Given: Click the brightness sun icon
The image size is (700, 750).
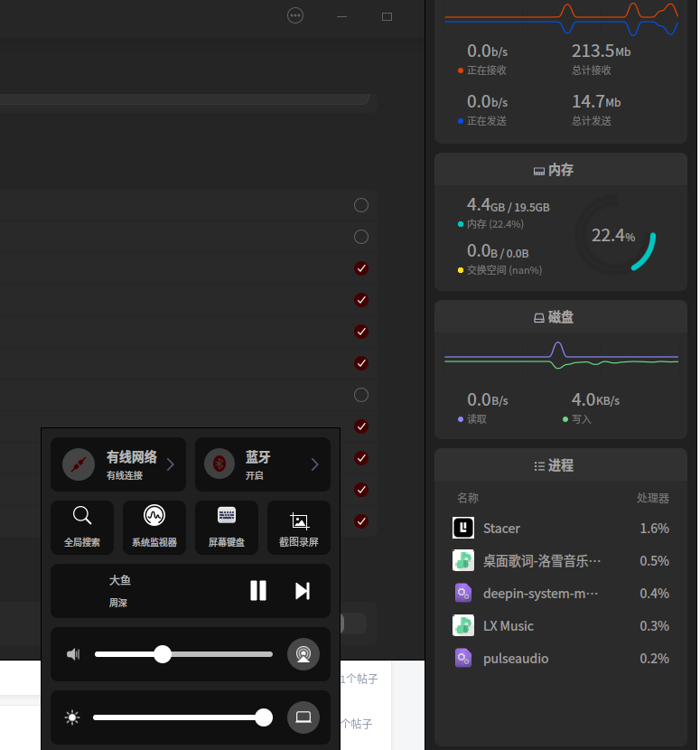Looking at the screenshot, I should click(72, 717).
